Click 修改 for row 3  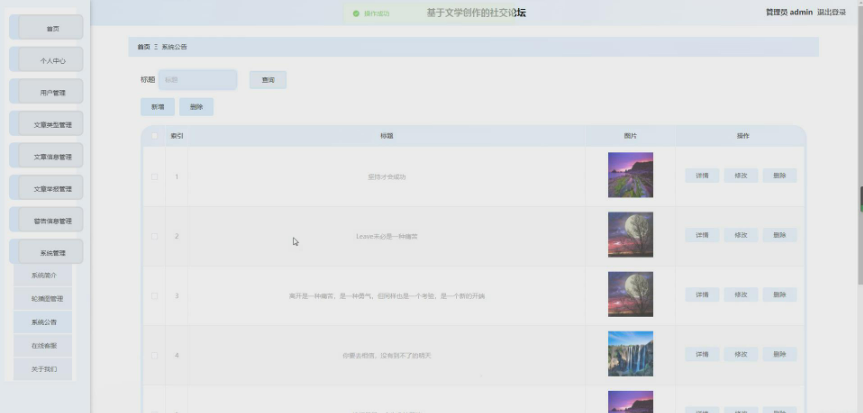(x=741, y=295)
